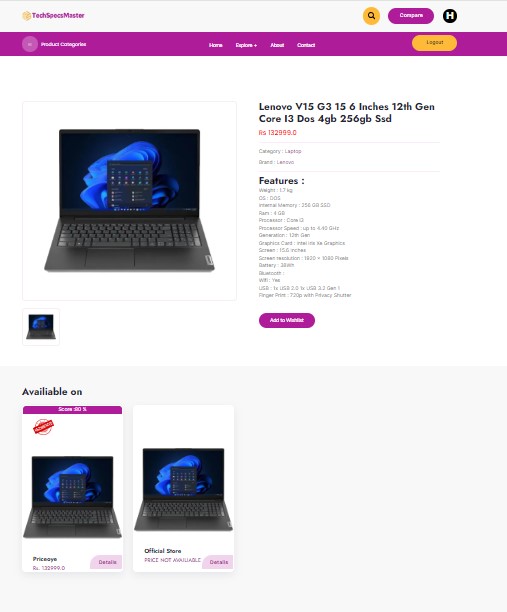Click the red stamp badge on Priceoye card
The height and width of the screenshot is (612, 507).
tap(43, 427)
